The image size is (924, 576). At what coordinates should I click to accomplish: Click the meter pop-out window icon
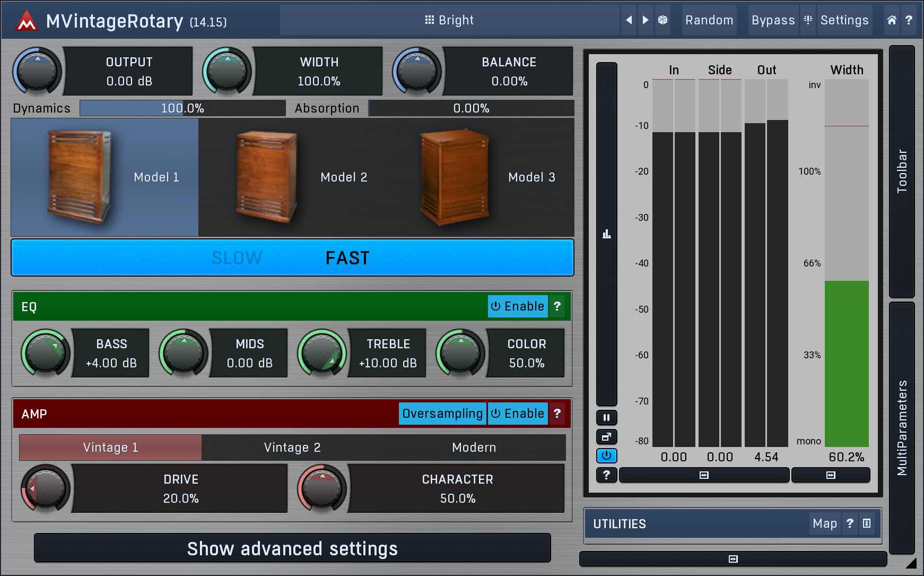click(x=606, y=437)
